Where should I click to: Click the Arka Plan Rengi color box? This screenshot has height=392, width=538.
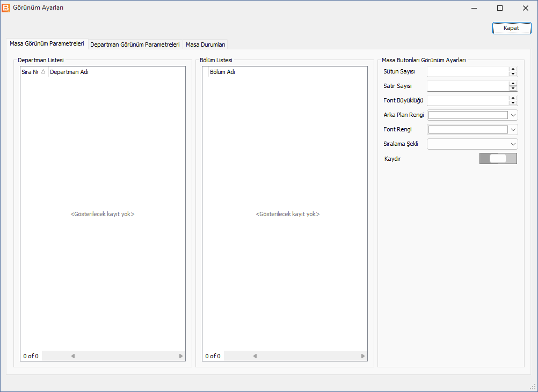[x=468, y=115]
